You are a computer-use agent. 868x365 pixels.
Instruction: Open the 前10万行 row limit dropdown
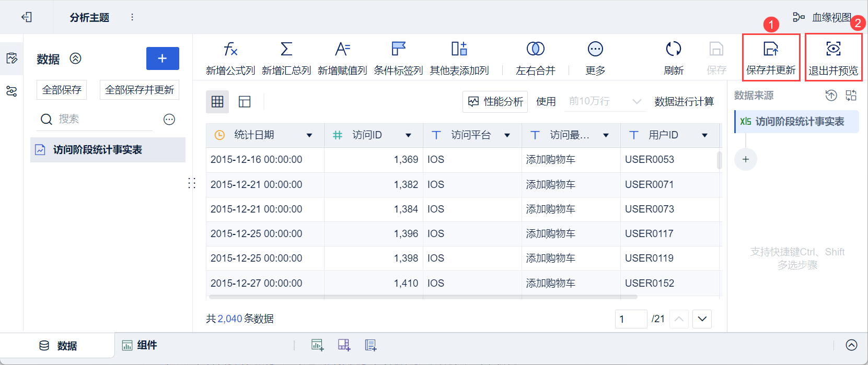pos(605,101)
